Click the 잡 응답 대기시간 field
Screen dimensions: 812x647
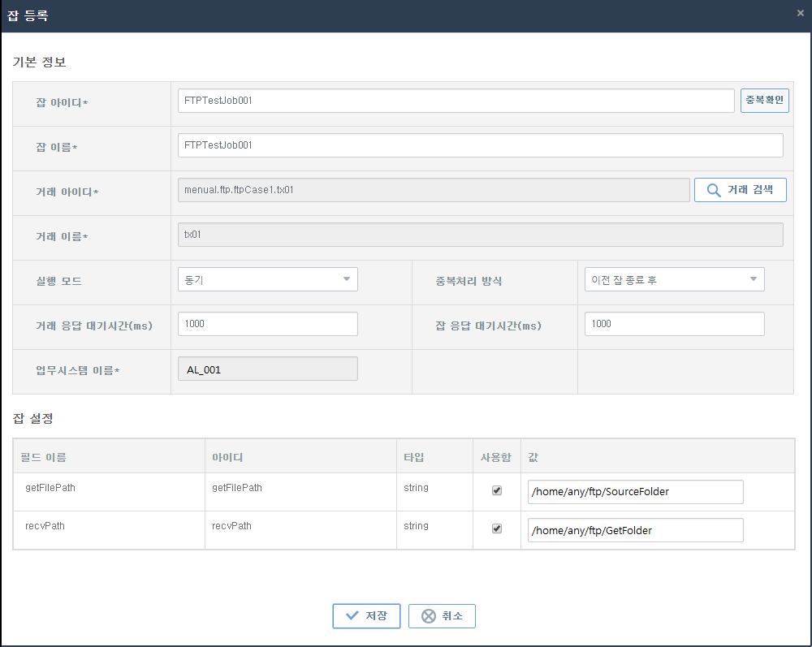pyautogui.click(x=674, y=324)
